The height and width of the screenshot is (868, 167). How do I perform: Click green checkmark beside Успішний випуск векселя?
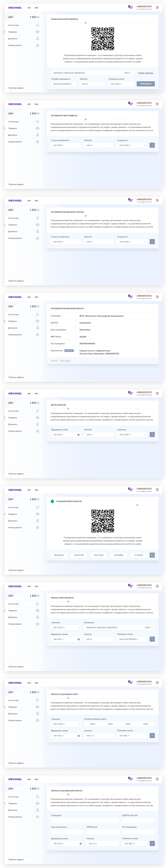click(x=52, y=501)
